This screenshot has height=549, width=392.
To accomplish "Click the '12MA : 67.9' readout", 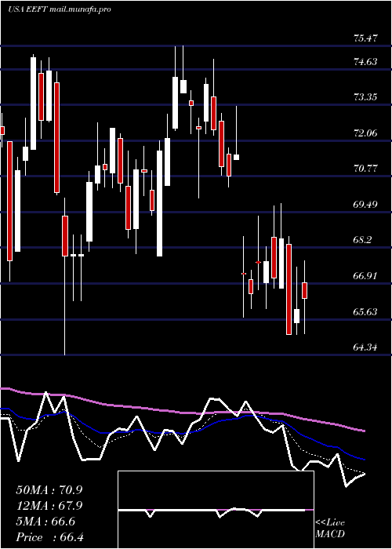I will [x=49, y=506].
